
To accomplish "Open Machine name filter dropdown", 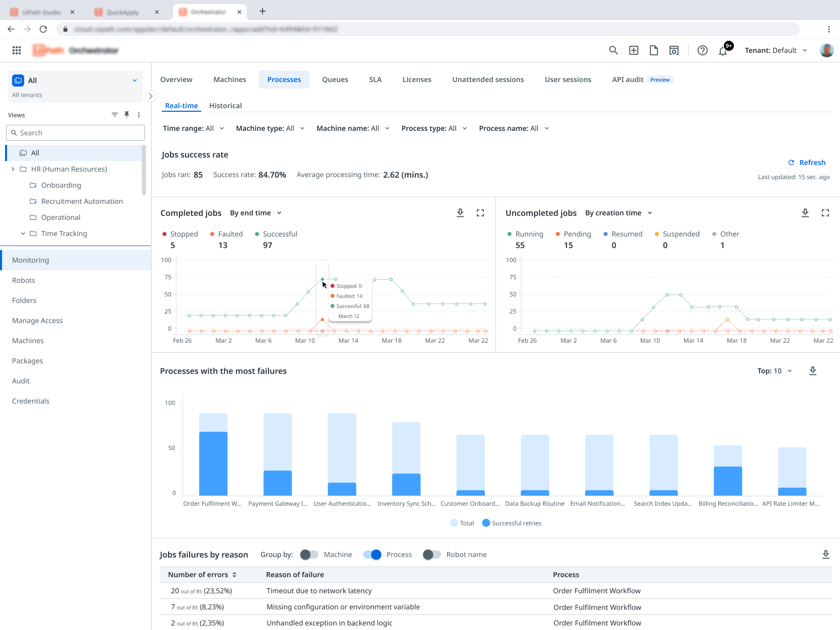I will (353, 128).
